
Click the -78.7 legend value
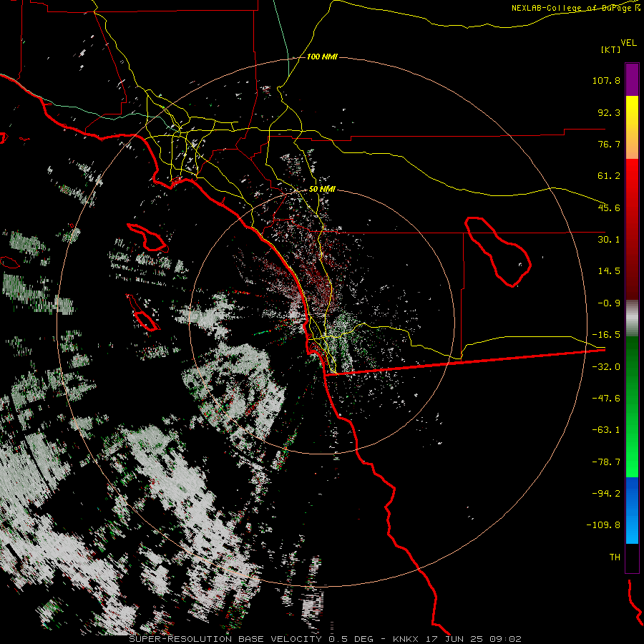(x=606, y=462)
